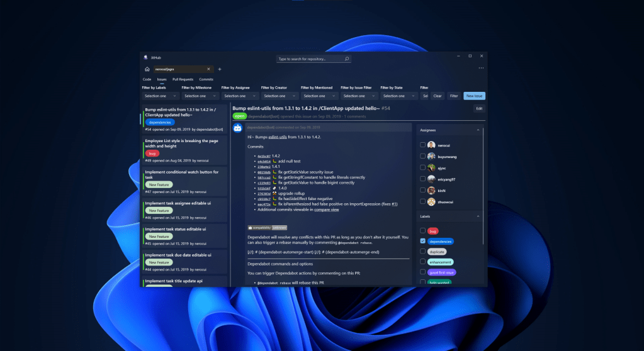Follow the compare view link

326,209
